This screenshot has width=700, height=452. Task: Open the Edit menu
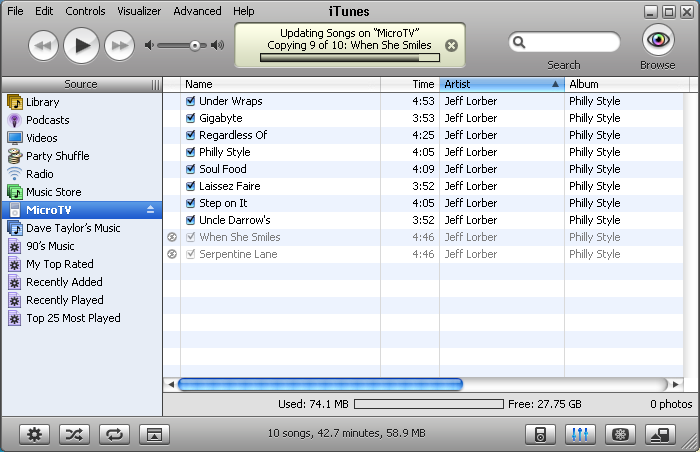click(x=44, y=11)
